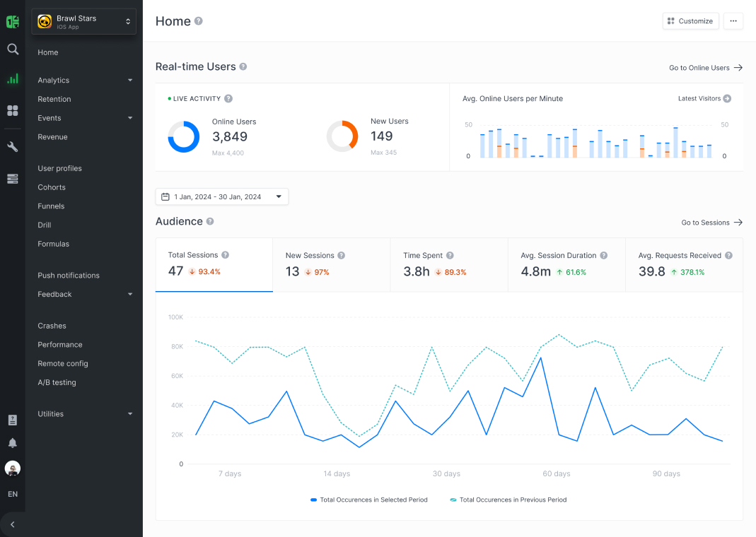Collapse the sidebar with the chevron

coord(12,524)
